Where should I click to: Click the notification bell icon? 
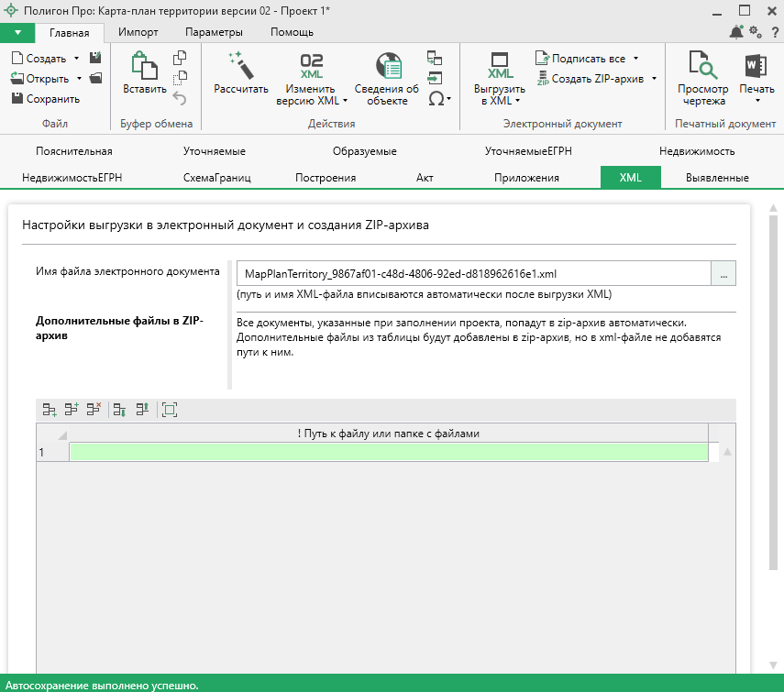click(736, 33)
